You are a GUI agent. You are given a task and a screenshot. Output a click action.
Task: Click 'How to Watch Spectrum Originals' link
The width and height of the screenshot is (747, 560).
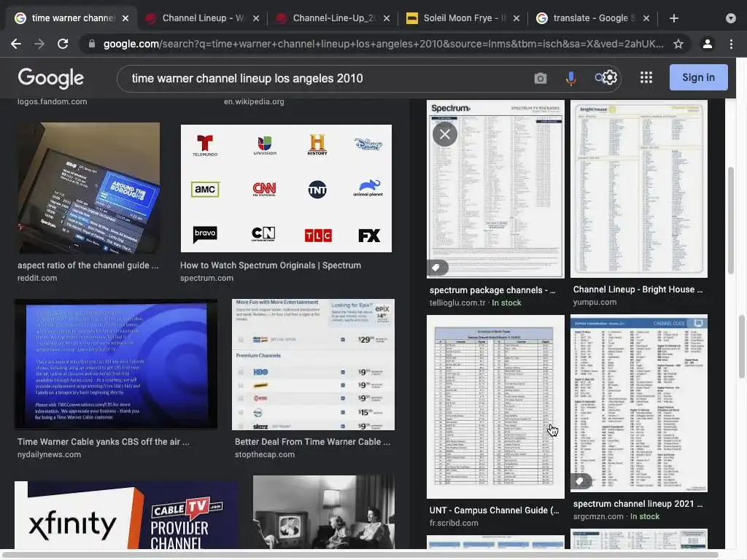(271, 265)
